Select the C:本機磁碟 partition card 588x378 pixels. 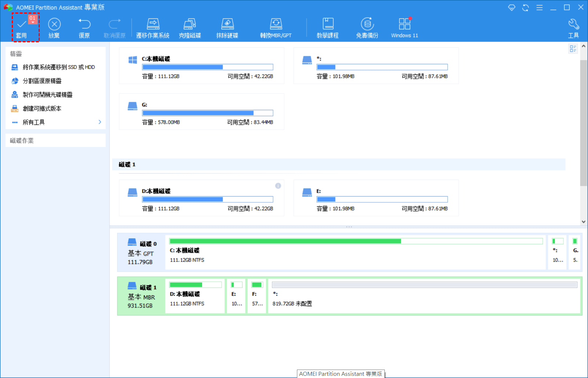(x=202, y=66)
